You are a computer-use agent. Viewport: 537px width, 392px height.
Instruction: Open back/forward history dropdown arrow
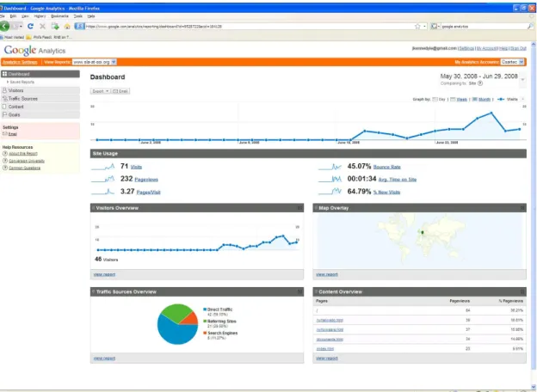point(21,27)
